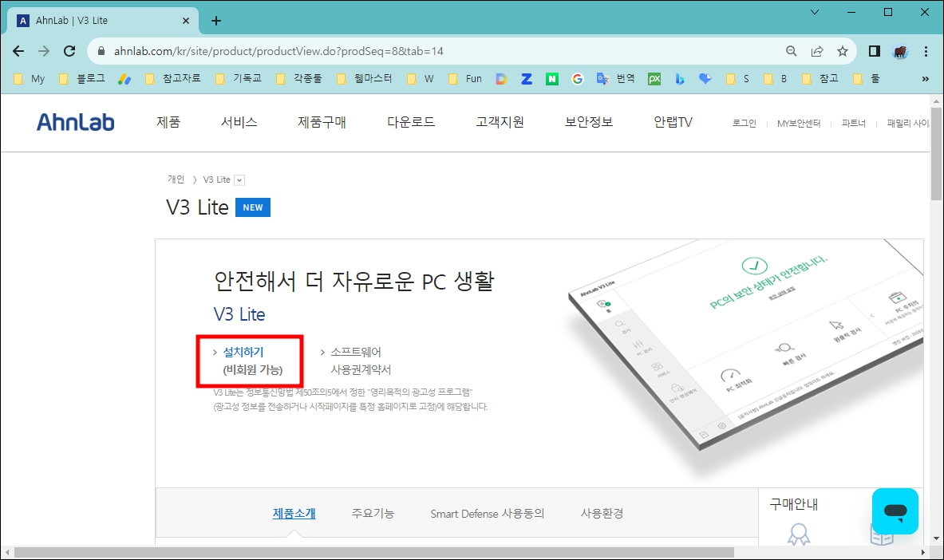944x560 pixels.
Task: Open the Bing bookmark icon
Action: coord(680,79)
